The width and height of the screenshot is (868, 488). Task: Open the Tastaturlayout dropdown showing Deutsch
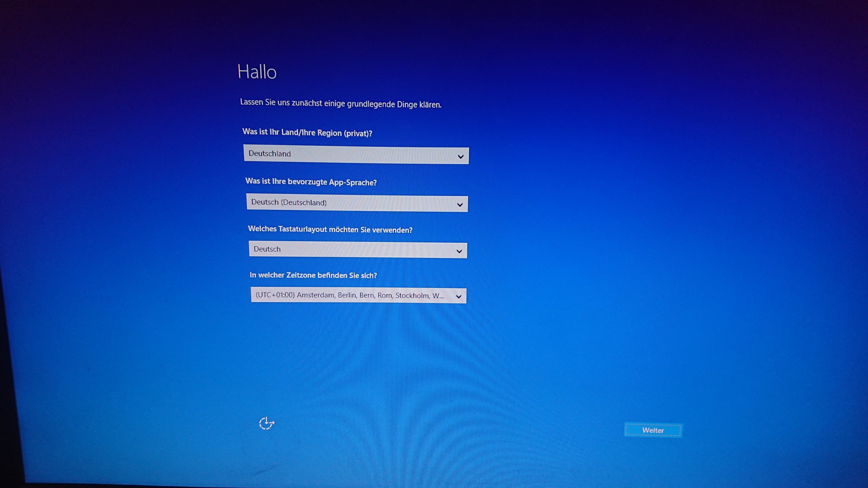pos(358,250)
